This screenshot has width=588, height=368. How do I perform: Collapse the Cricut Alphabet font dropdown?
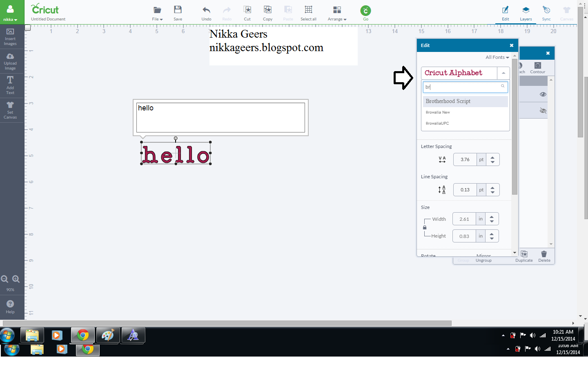[503, 73]
